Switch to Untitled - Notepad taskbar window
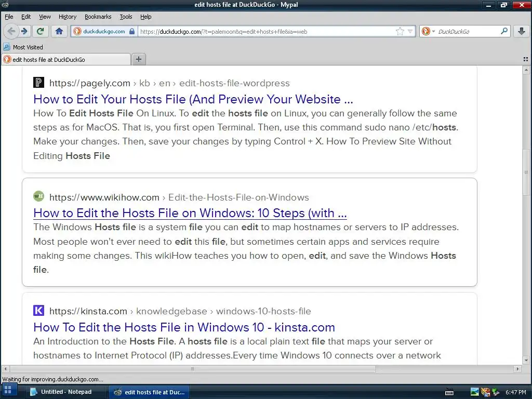 click(x=65, y=392)
